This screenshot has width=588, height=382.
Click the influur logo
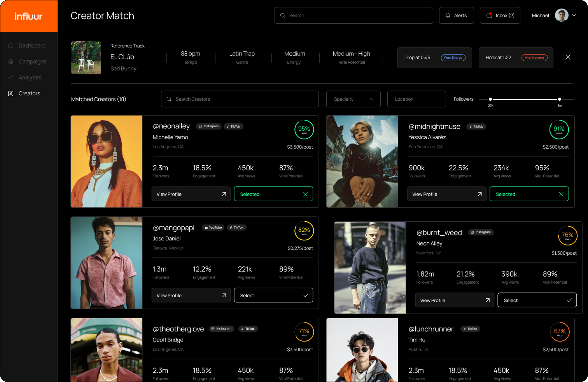(x=29, y=16)
